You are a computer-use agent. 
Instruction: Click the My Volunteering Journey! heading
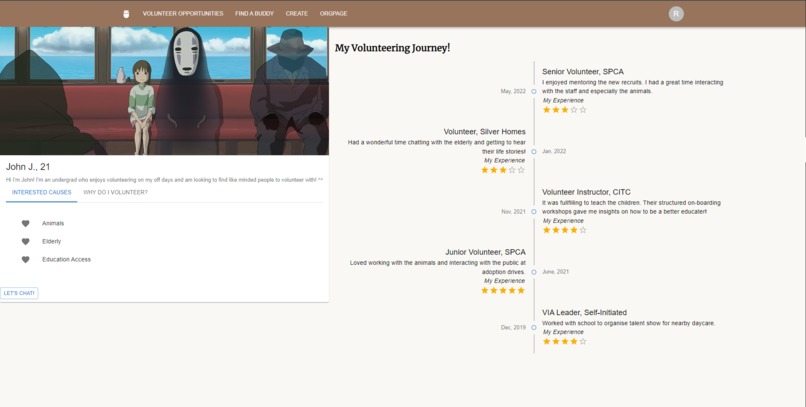392,48
